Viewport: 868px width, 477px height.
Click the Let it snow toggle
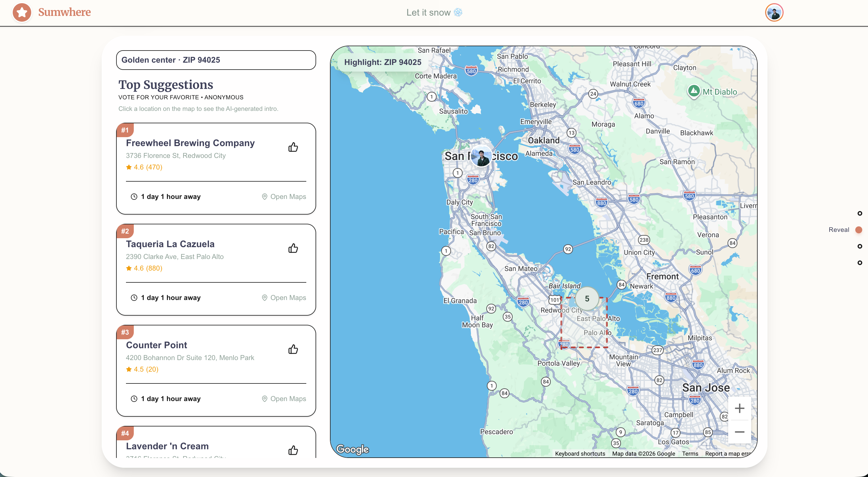click(434, 12)
